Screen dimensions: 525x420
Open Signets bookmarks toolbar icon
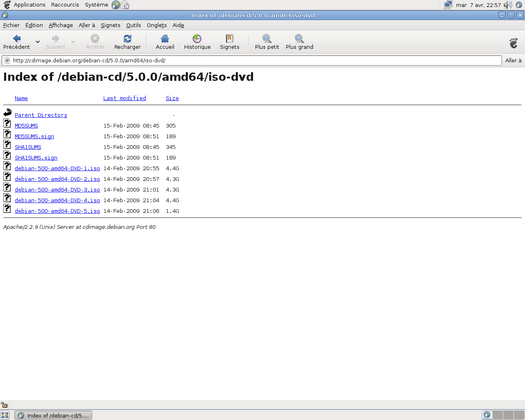pos(230,39)
